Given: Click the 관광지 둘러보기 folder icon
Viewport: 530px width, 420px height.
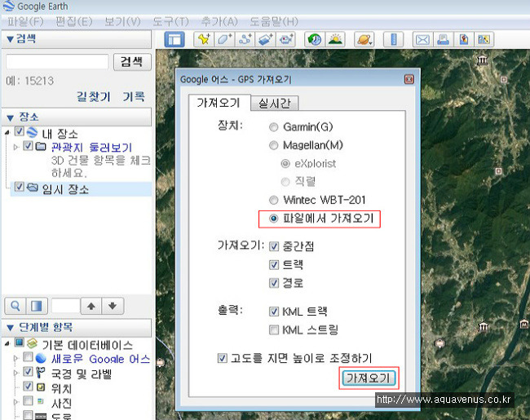Looking at the screenshot, I should click(41, 147).
